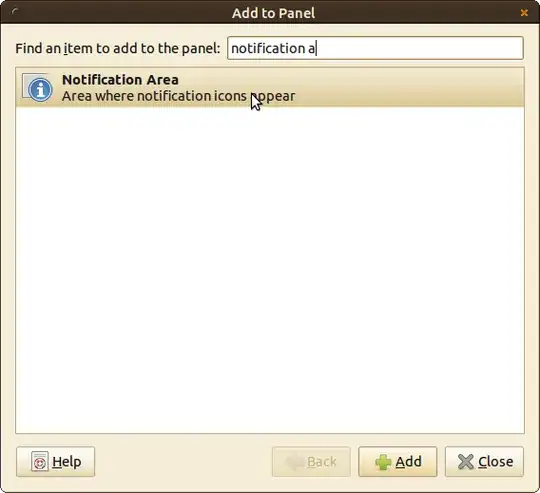Viewport: 540px width, 493px height.
Task: Click the disabled Back button
Action: click(311, 462)
